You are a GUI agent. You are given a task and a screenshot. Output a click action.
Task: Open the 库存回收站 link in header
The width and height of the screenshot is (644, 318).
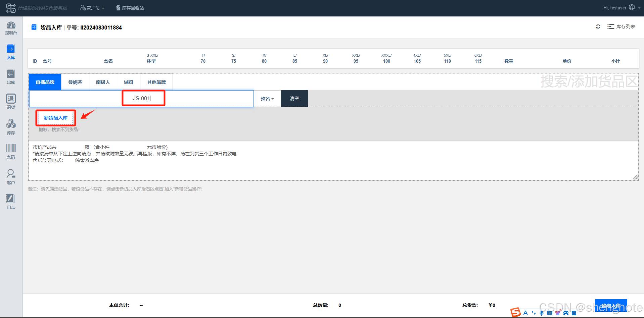(130, 8)
